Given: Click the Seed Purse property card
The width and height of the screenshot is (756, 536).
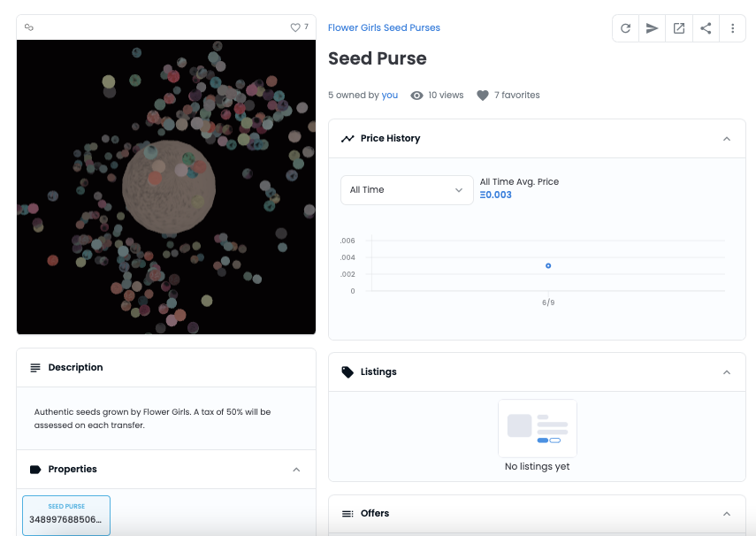Looking at the screenshot, I should click(66, 516).
